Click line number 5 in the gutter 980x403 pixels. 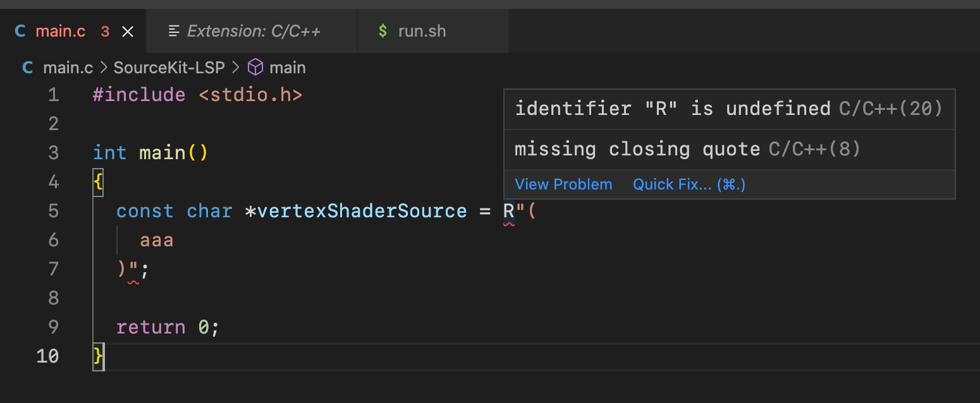(x=54, y=211)
